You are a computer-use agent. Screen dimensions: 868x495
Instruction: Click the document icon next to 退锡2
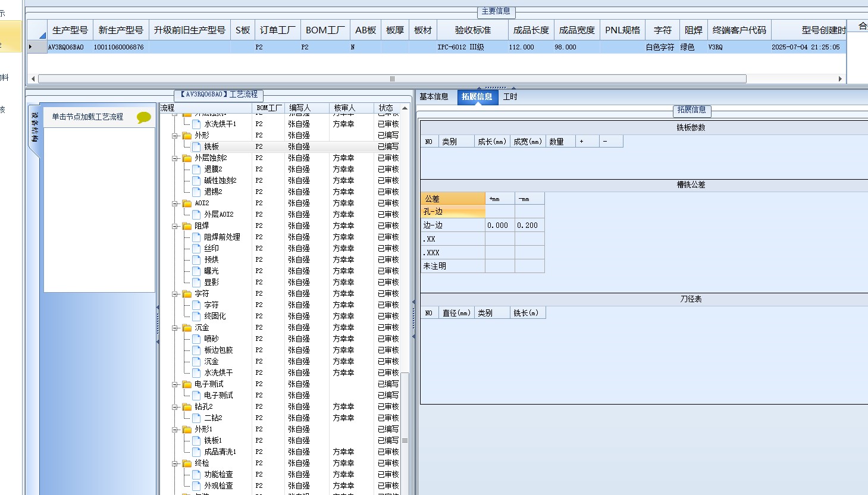(196, 192)
